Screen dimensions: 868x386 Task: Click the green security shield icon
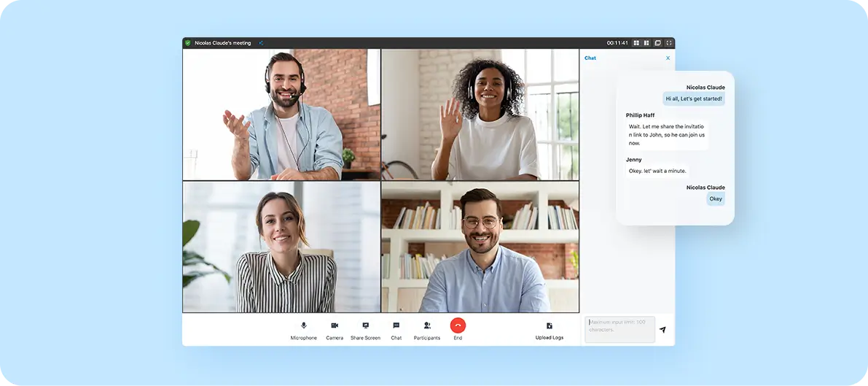[x=188, y=43]
